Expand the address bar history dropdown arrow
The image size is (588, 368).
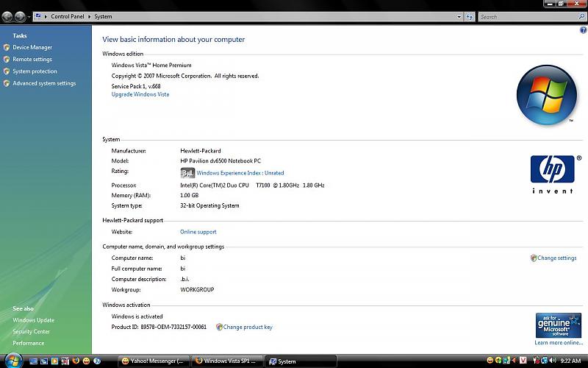coord(459,16)
